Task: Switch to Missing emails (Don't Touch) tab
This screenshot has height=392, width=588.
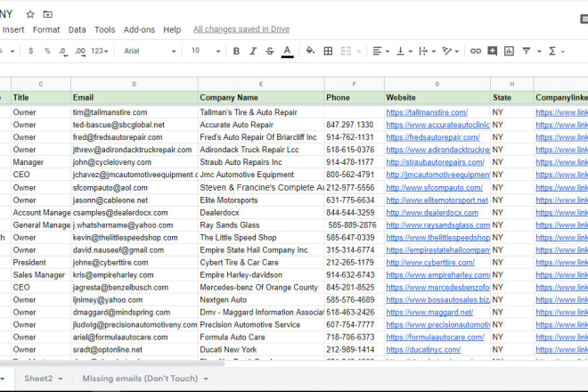Action: click(x=140, y=379)
